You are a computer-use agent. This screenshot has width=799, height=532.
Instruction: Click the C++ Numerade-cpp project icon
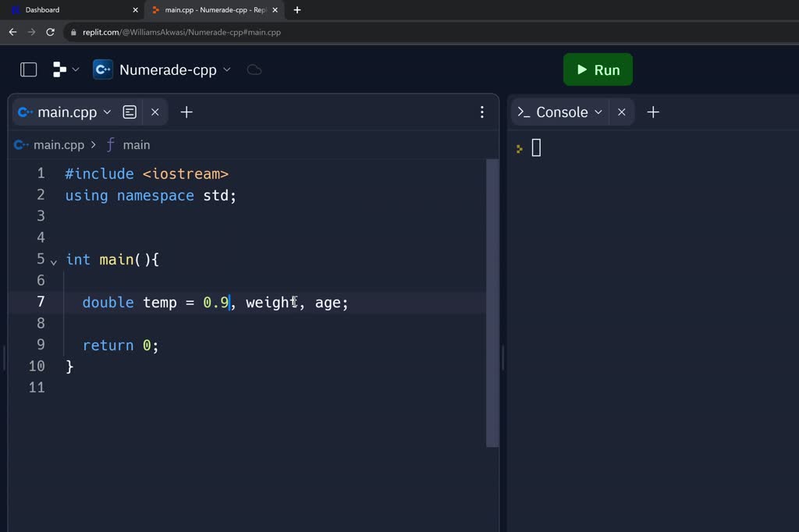(103, 69)
